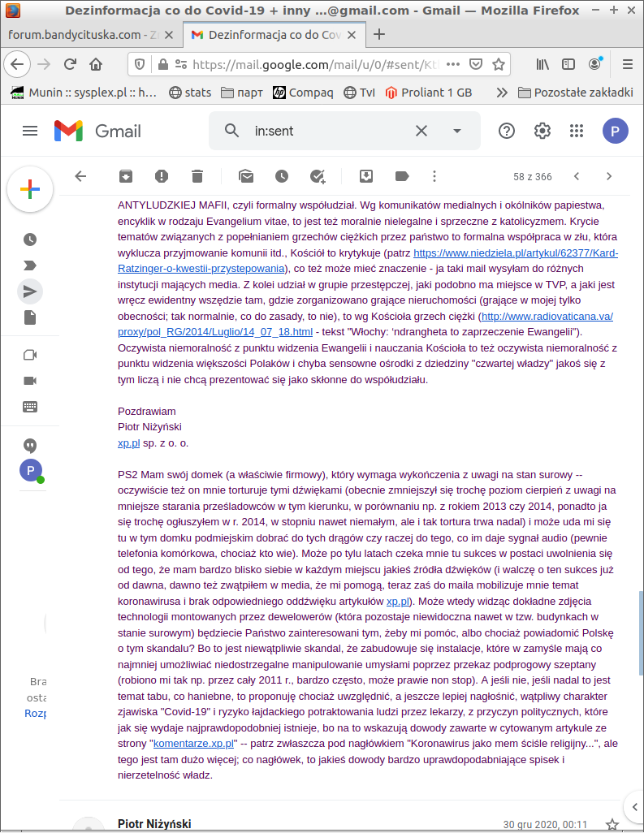Toggle Firefox sidebar view

point(568,64)
